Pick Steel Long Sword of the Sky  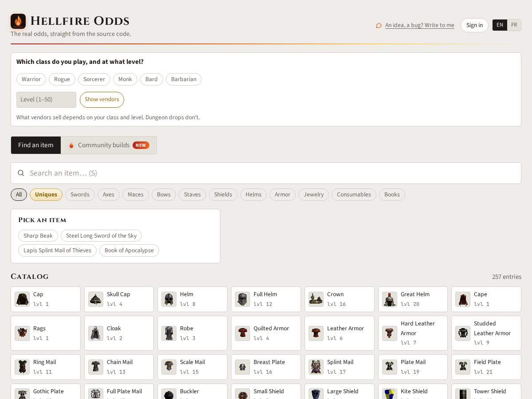click(101, 236)
